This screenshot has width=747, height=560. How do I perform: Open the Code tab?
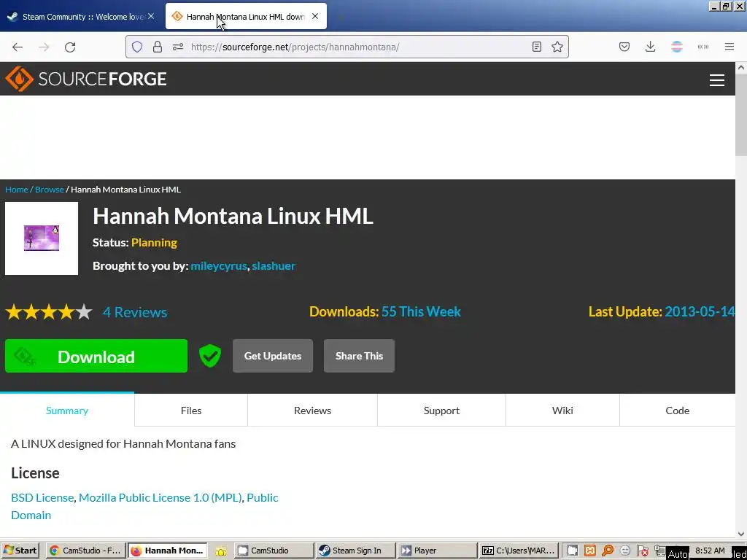coord(678,410)
